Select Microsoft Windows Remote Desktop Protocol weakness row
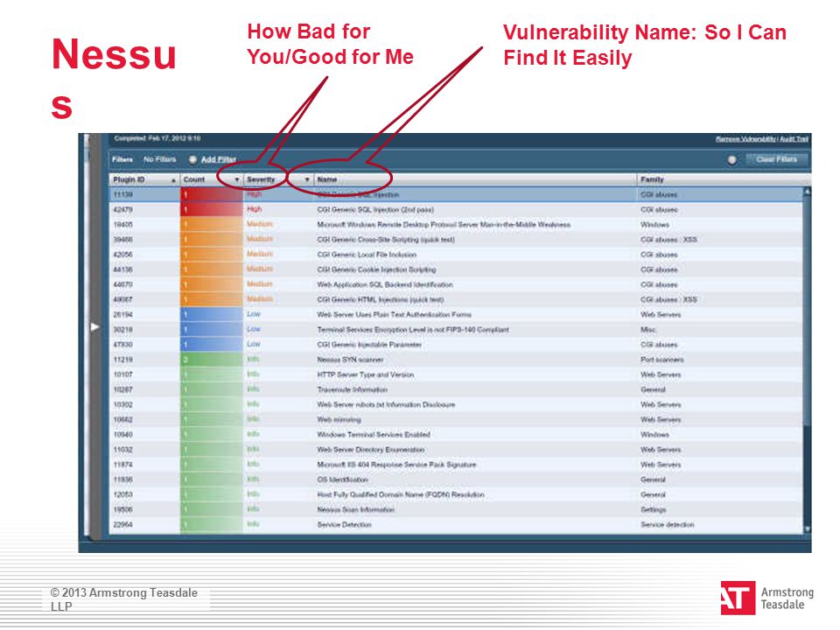 pos(456,225)
